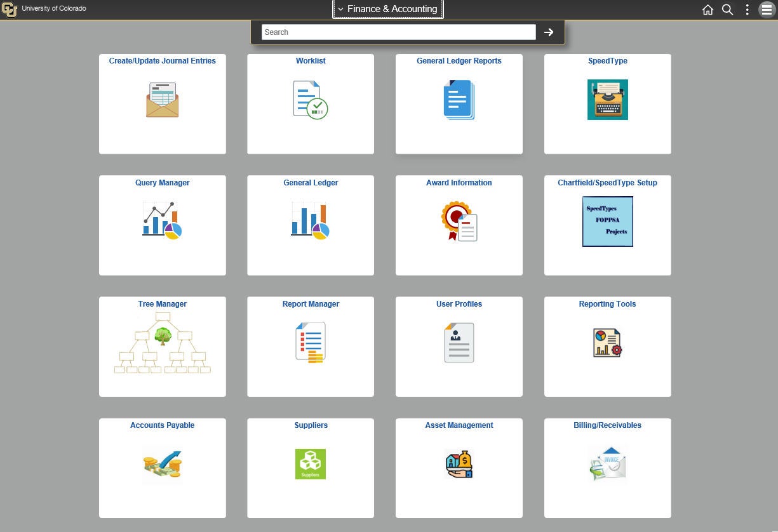Click the Query Manager tile title
The height and width of the screenshot is (532, 778).
[x=162, y=183]
